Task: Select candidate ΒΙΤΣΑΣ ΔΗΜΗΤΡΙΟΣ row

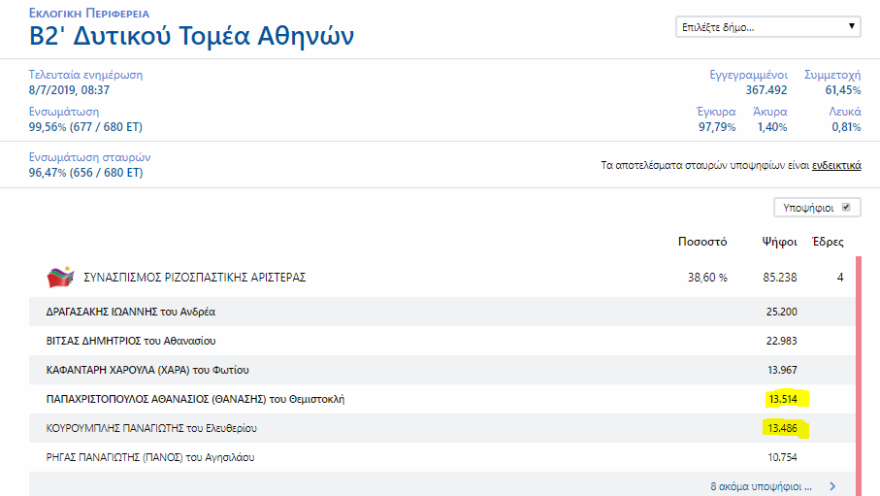Action: tap(131, 341)
